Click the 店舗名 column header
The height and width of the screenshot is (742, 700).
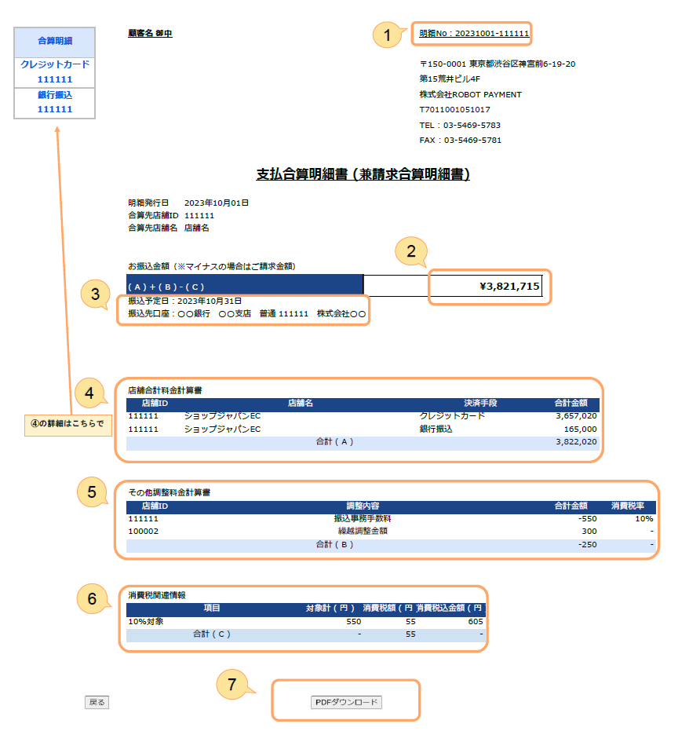[301, 403]
